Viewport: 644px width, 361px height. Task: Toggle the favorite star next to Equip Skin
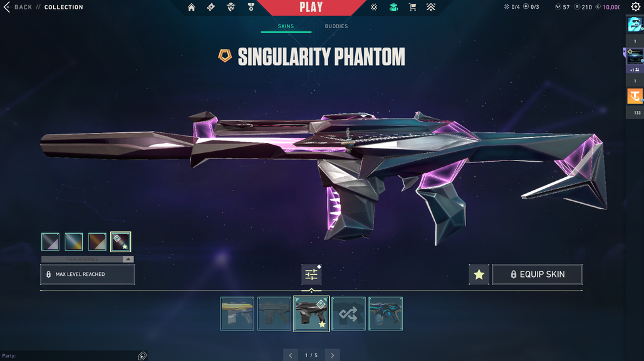click(x=479, y=275)
